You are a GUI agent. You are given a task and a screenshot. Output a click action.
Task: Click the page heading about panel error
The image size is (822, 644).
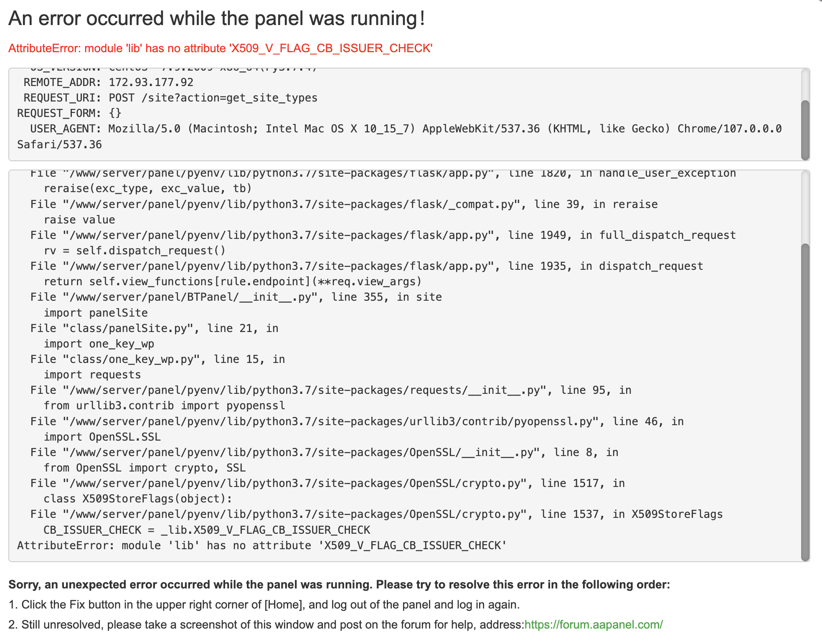click(216, 18)
